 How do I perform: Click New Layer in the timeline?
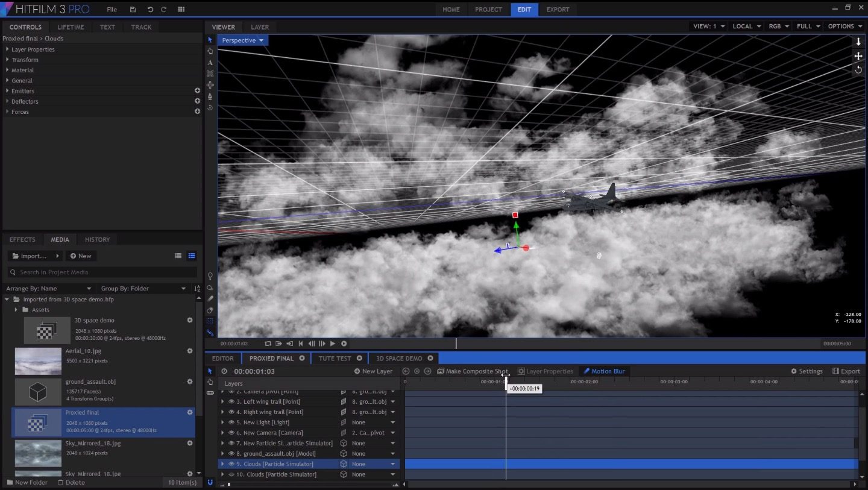click(373, 371)
